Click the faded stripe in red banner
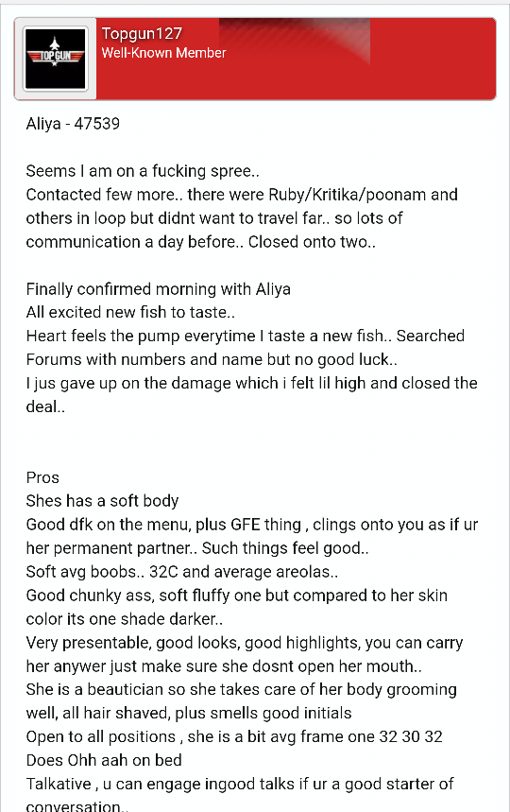The width and height of the screenshot is (510, 812). 295,39
